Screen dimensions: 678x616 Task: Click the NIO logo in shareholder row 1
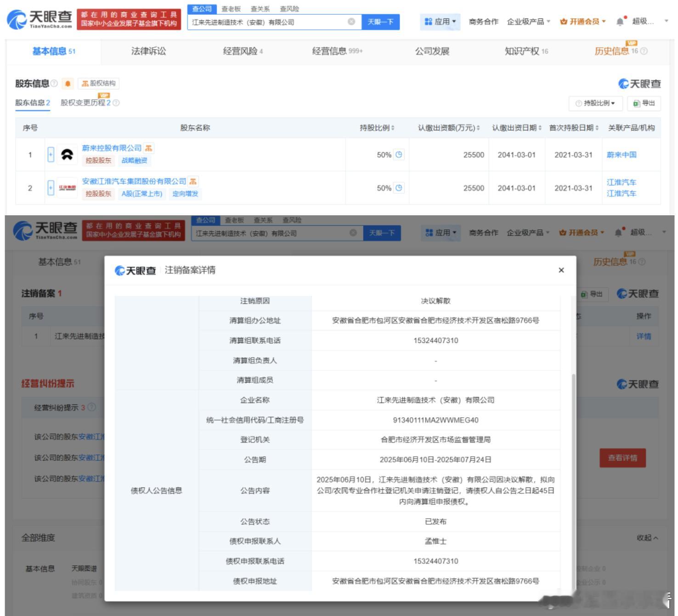pos(68,155)
